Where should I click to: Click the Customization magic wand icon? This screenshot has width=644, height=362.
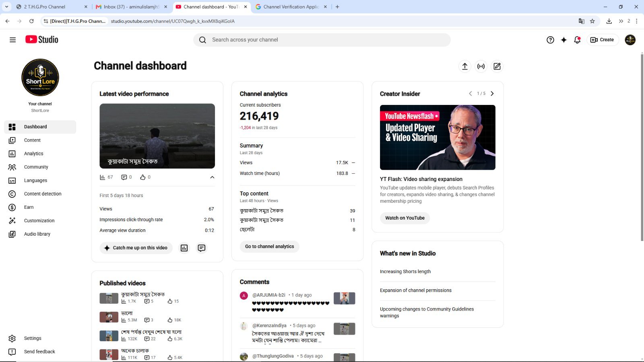(12, 221)
